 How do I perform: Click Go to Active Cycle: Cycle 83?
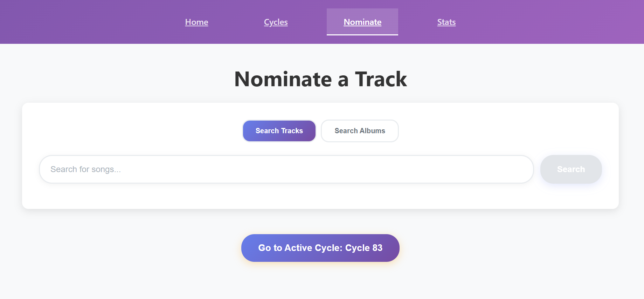(320, 248)
